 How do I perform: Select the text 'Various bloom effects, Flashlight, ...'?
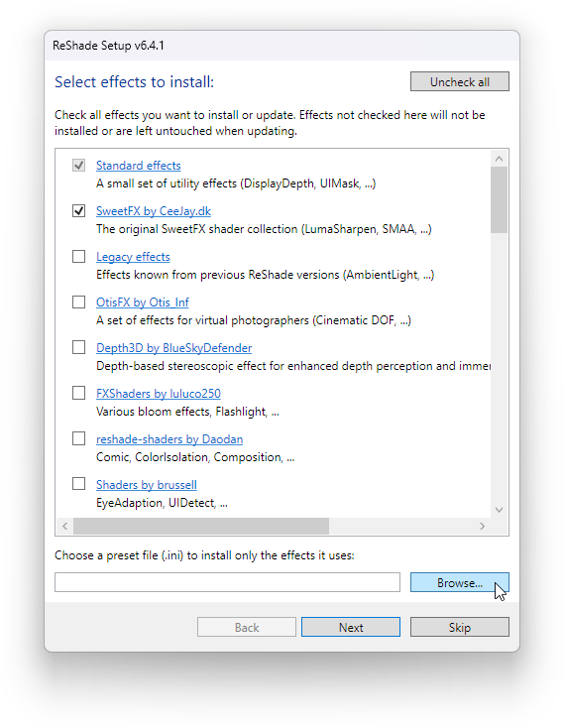pyautogui.click(x=187, y=412)
